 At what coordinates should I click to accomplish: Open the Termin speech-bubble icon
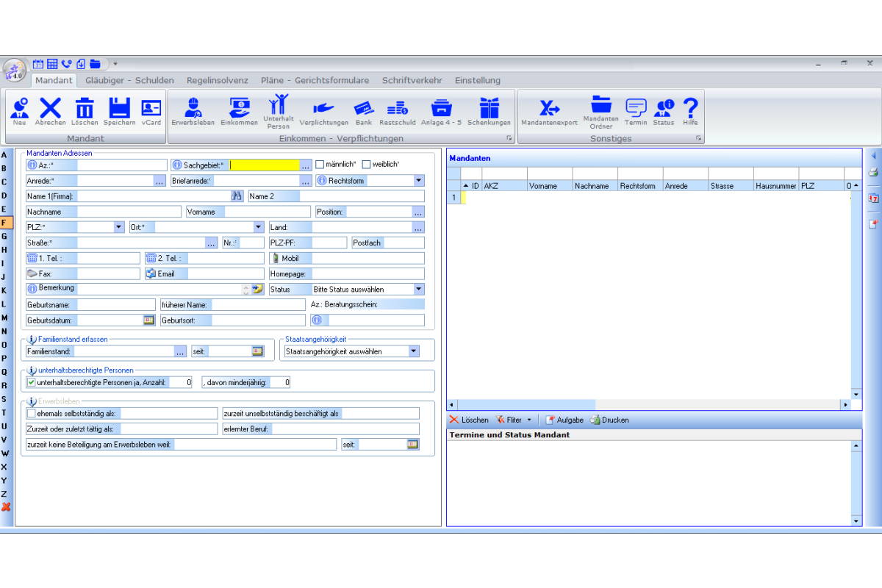(x=636, y=112)
